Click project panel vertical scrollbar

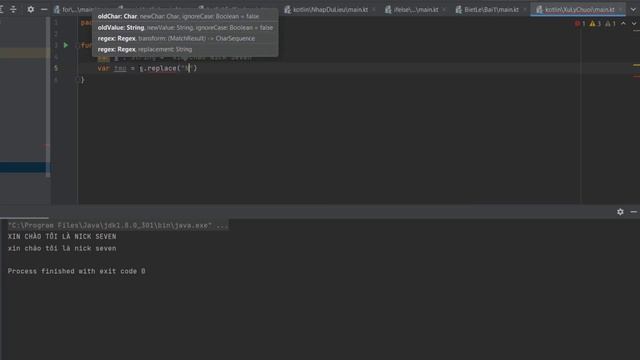pyautogui.click(x=48, y=97)
